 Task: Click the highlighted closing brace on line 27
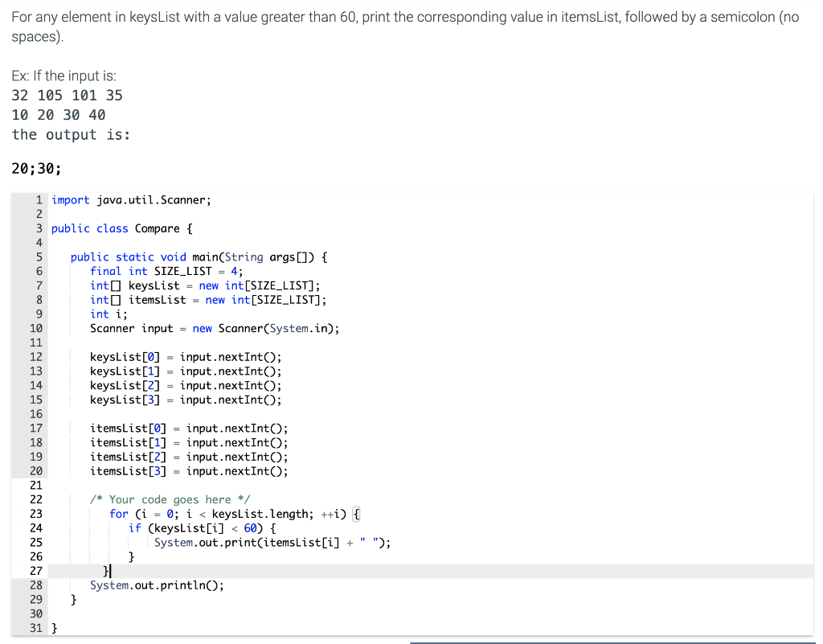pyautogui.click(x=105, y=571)
